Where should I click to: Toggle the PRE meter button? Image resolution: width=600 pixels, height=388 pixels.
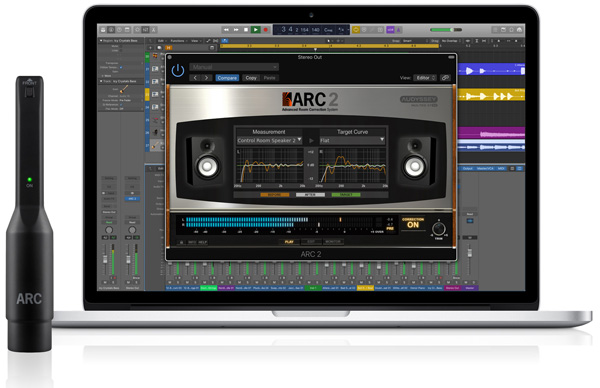[390, 228]
